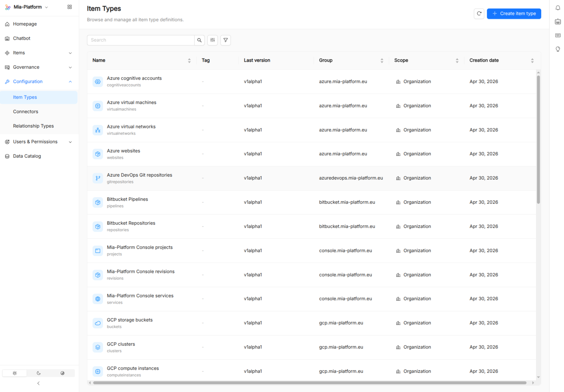Click the Azure virtual machines chip icon
The height and width of the screenshot is (392, 564).
click(98, 106)
